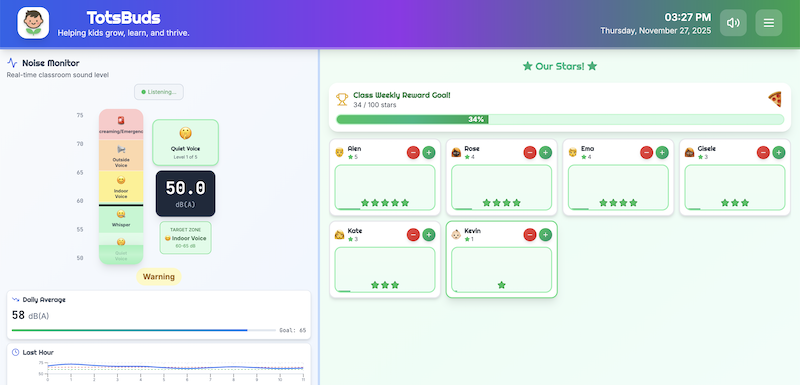This screenshot has width=800, height=385.
Task: Click the Warning status badge
Action: 159,277
